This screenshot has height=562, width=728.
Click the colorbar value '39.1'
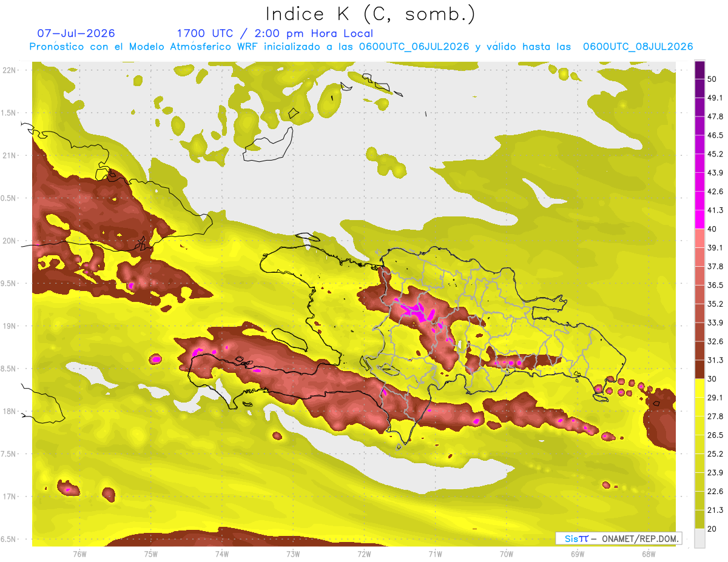tap(715, 247)
